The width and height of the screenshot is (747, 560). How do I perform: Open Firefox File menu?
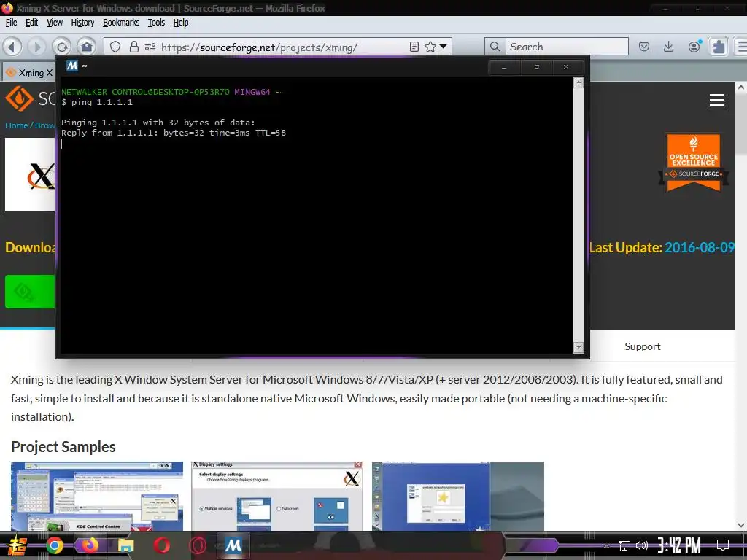pos(12,23)
